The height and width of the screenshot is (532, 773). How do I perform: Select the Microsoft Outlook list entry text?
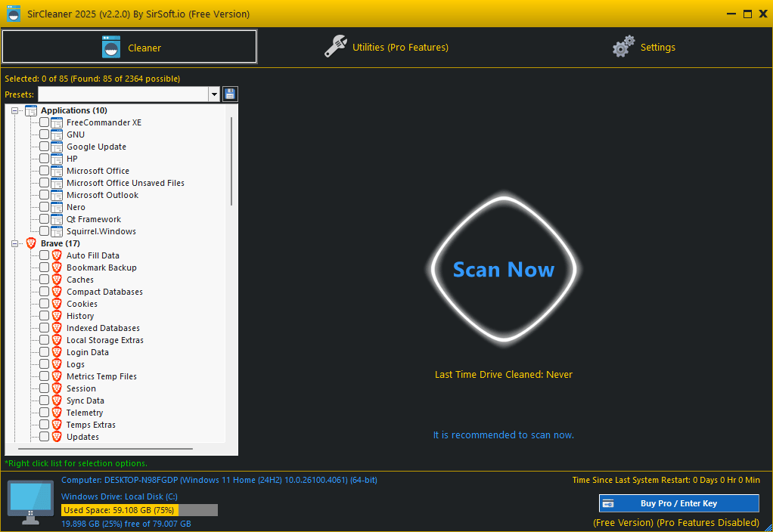pos(103,195)
